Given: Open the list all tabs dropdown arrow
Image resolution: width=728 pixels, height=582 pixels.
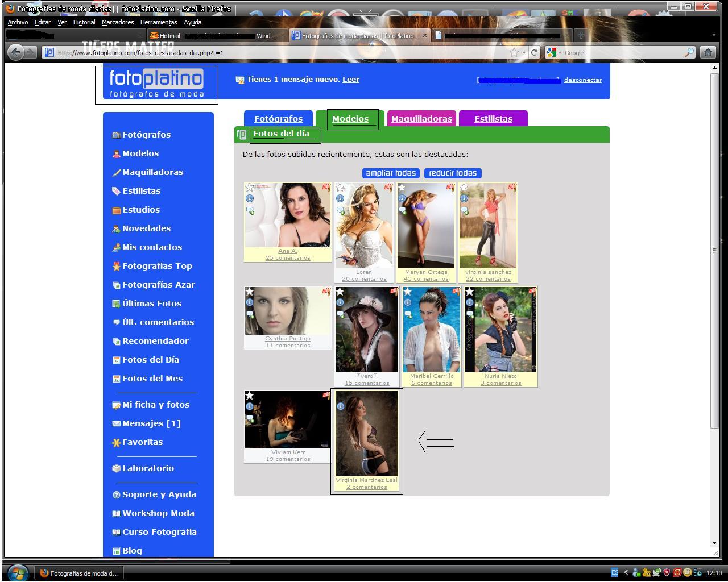Looking at the screenshot, I should pyautogui.click(x=714, y=35).
